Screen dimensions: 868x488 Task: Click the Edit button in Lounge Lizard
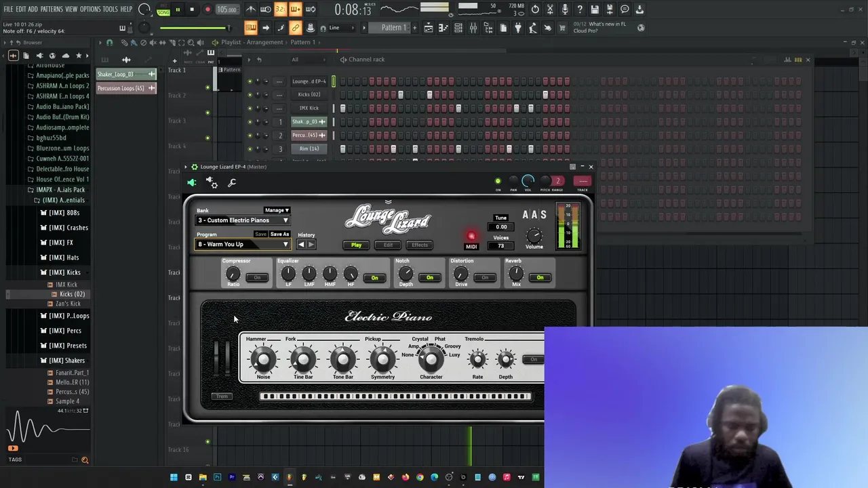388,245
